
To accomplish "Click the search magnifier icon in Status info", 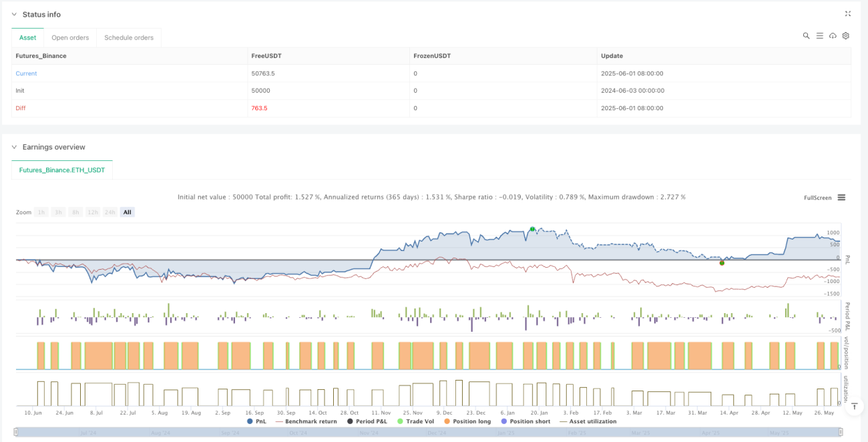I will pos(806,36).
